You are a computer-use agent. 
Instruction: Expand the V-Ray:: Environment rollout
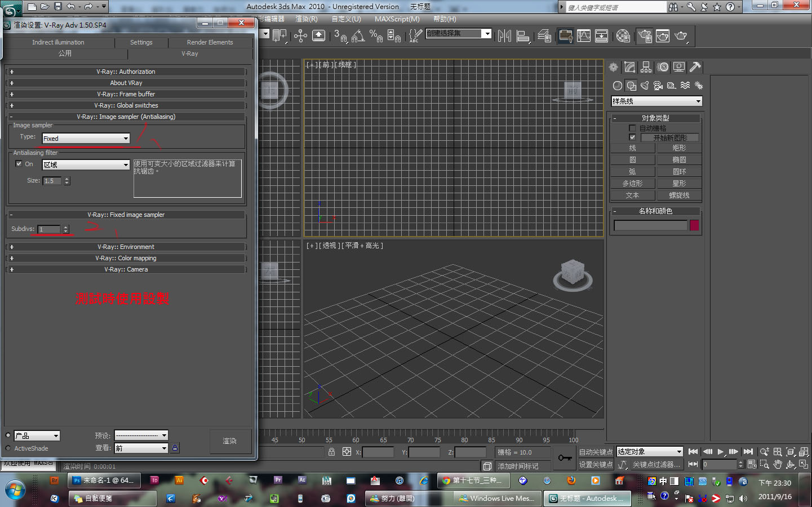click(126, 247)
